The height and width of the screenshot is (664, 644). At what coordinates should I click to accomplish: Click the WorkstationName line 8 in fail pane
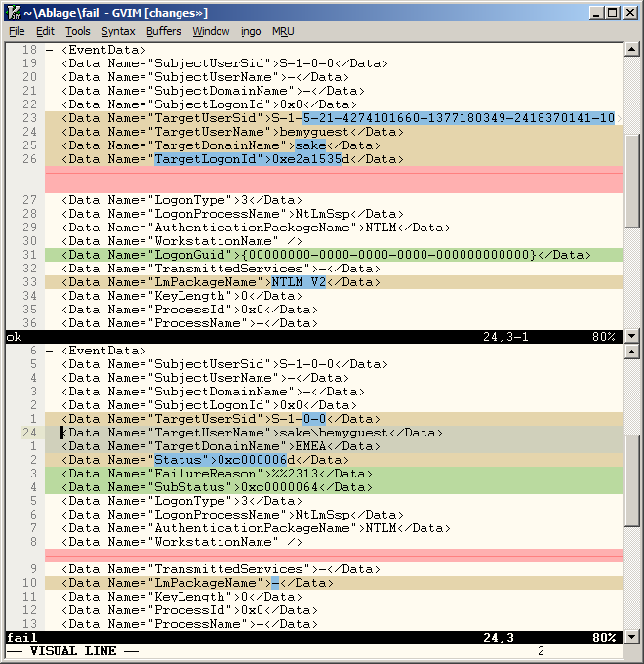[x=334, y=542]
